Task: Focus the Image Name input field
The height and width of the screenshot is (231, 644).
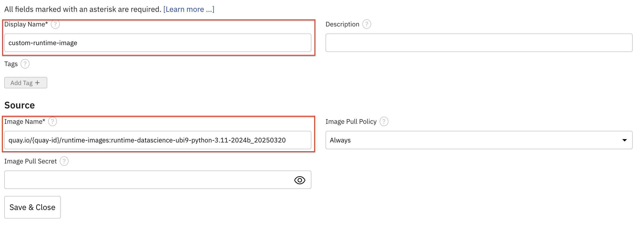Action: 158,140
